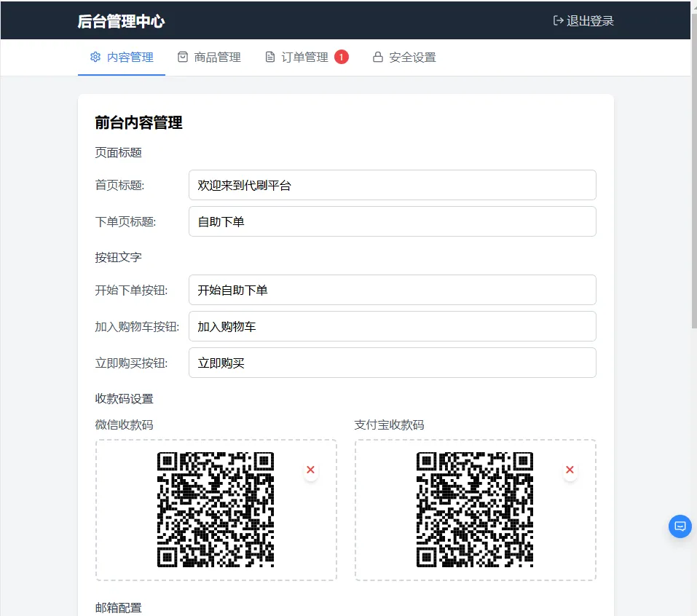Click the 开始下单按钮 text field

[392, 290]
